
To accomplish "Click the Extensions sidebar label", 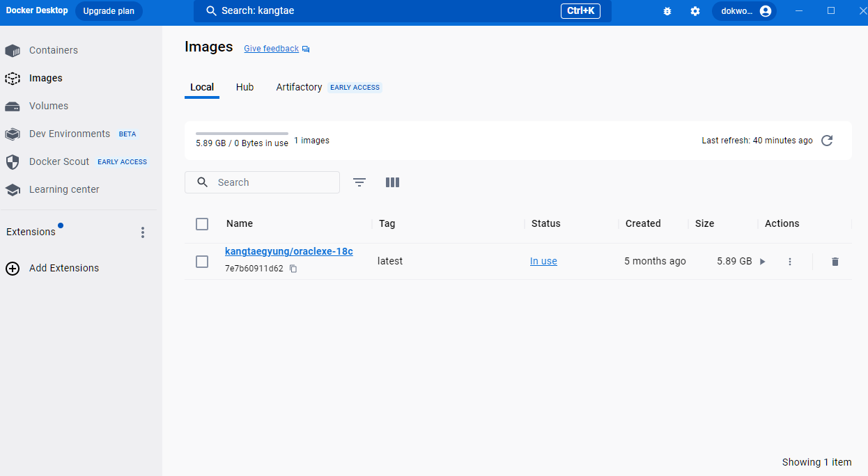I will pos(31,232).
